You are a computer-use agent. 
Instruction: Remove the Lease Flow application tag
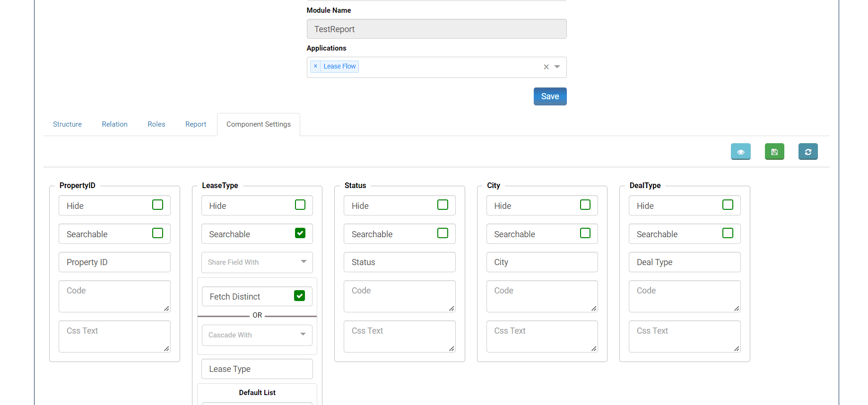pos(315,66)
